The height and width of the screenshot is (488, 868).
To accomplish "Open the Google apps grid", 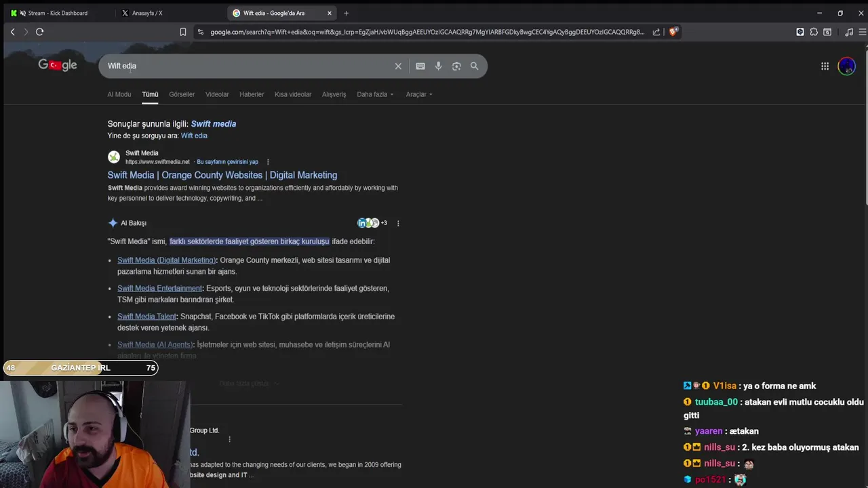I will click(x=825, y=66).
